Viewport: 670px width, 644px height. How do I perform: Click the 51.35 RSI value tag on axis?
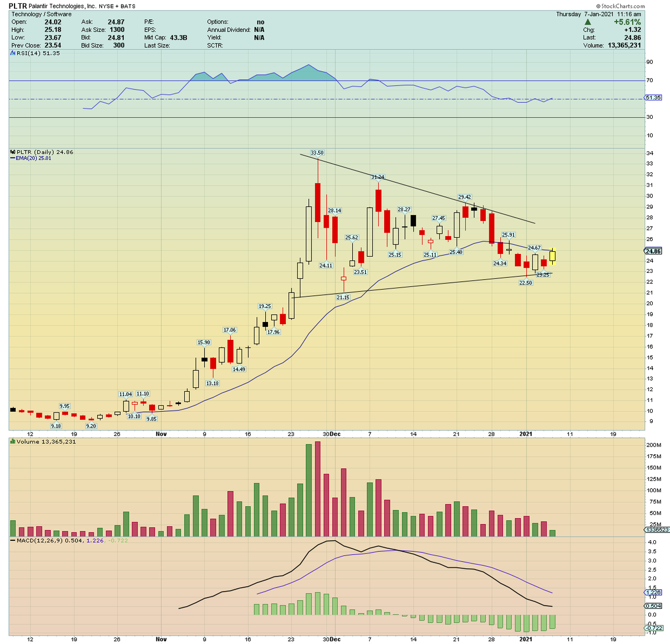[653, 98]
